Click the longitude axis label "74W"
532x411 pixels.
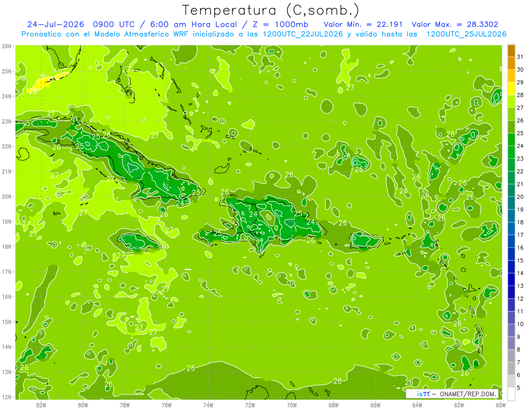pos(208,405)
